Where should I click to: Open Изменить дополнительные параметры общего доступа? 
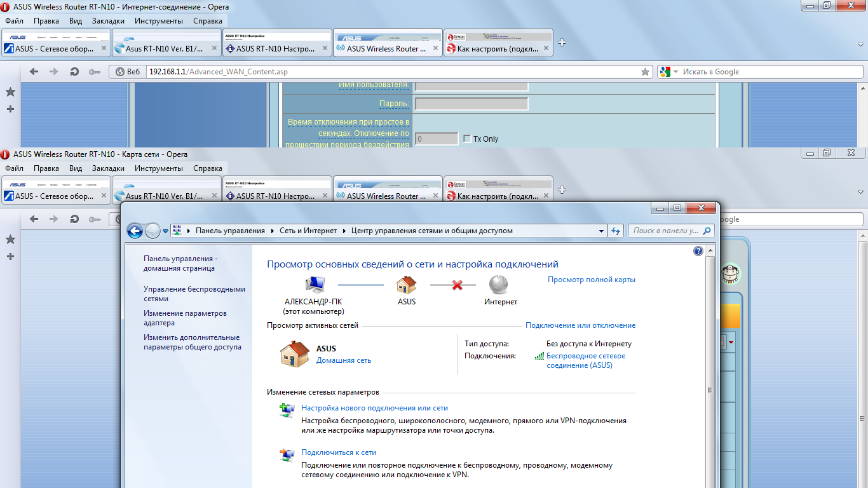[193, 342]
